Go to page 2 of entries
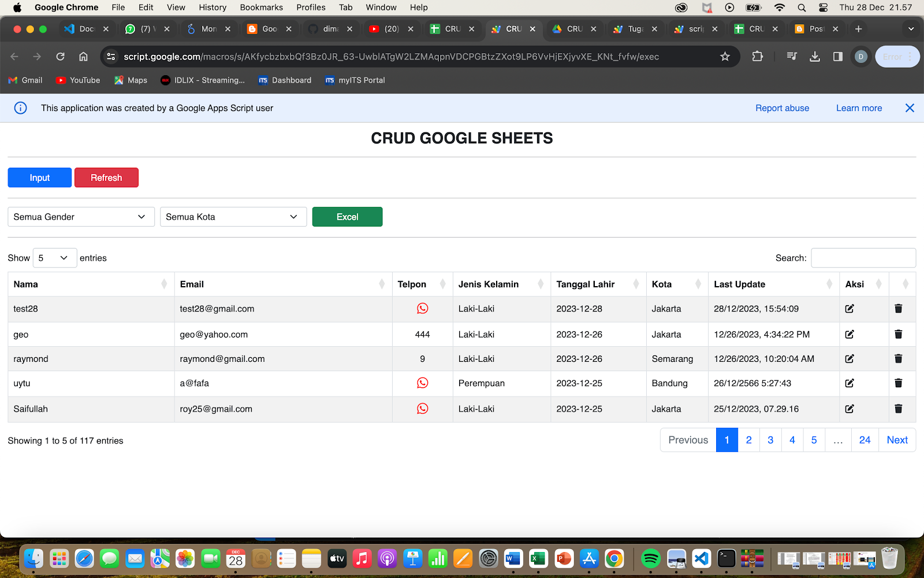 748,440
